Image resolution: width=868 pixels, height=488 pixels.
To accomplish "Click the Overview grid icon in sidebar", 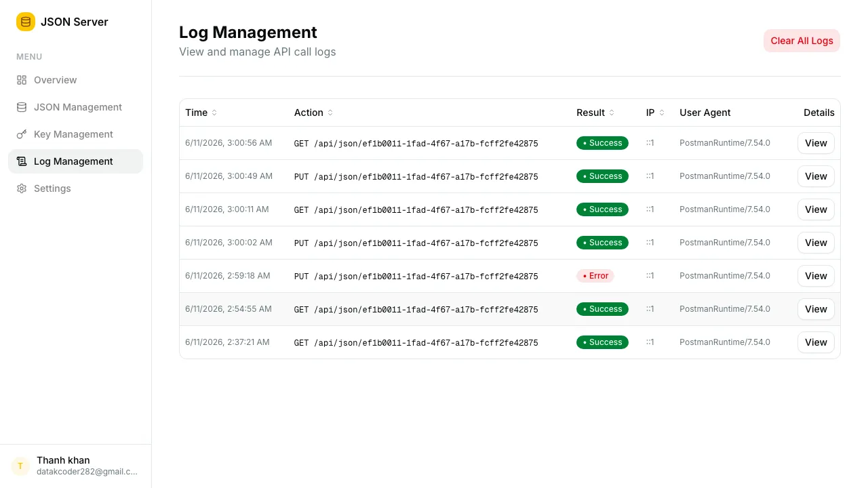I will (x=22, y=80).
